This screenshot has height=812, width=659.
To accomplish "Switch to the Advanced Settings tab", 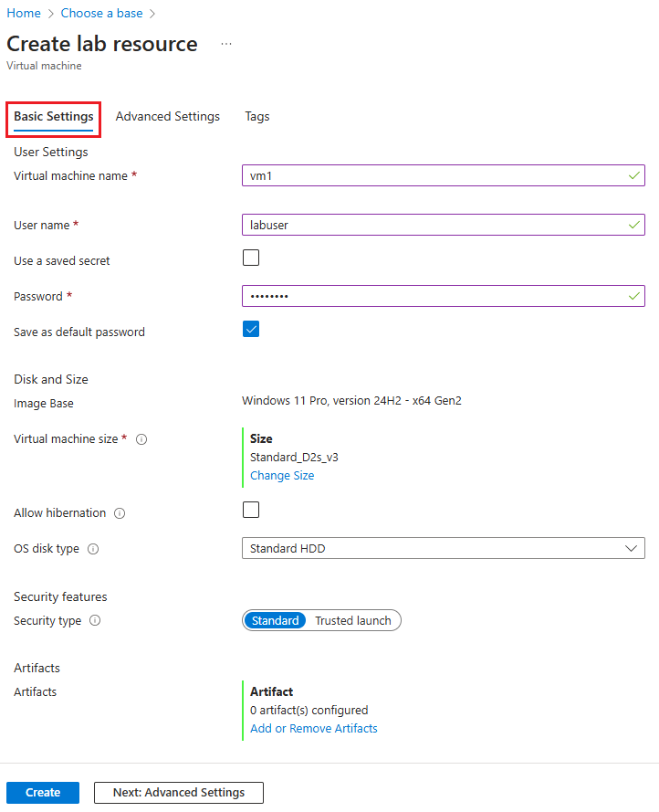I will [167, 116].
